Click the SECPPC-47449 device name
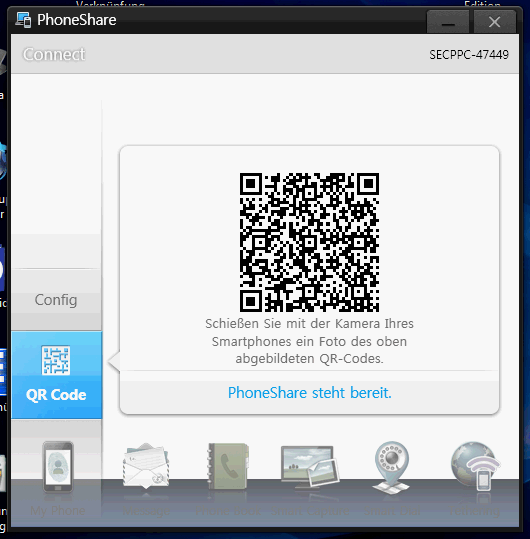Screen dimensions: 530x539 click(x=469, y=55)
